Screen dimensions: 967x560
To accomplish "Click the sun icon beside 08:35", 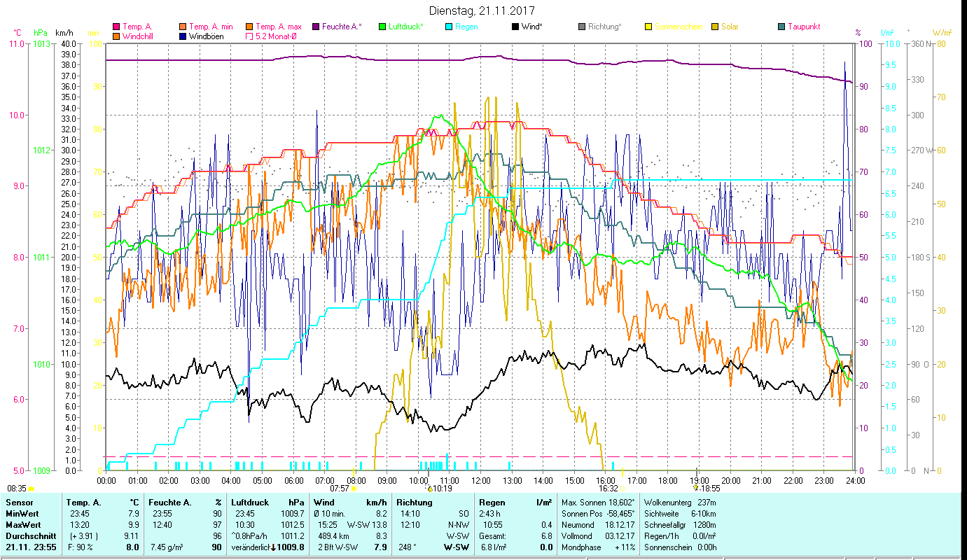I will click(31, 489).
